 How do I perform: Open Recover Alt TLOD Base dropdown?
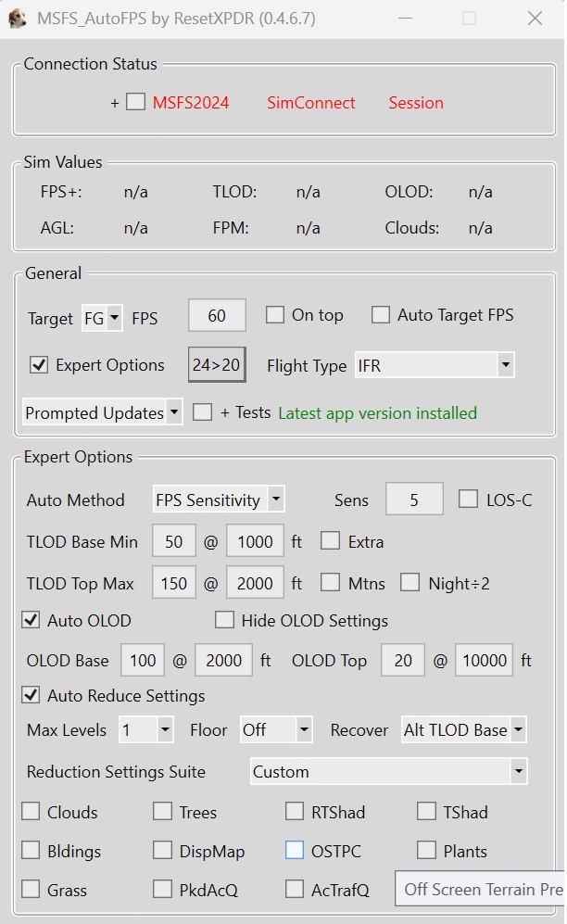coord(463,730)
